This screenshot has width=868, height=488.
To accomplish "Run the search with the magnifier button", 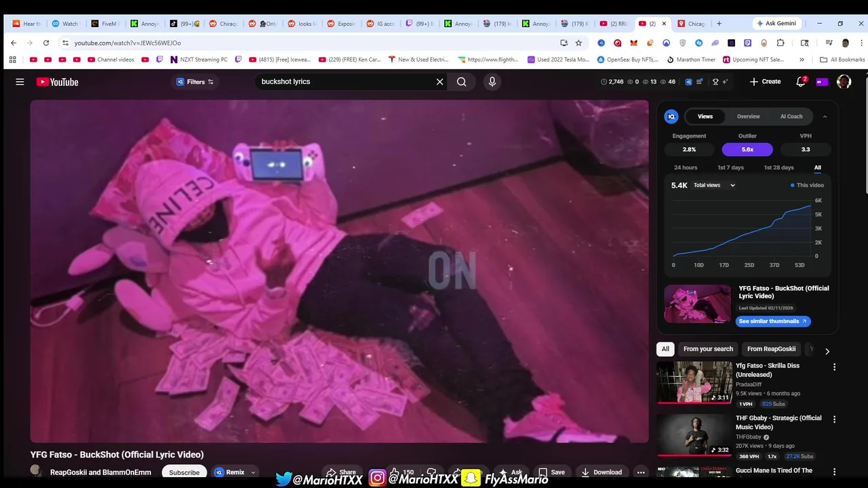I will click(x=462, y=82).
